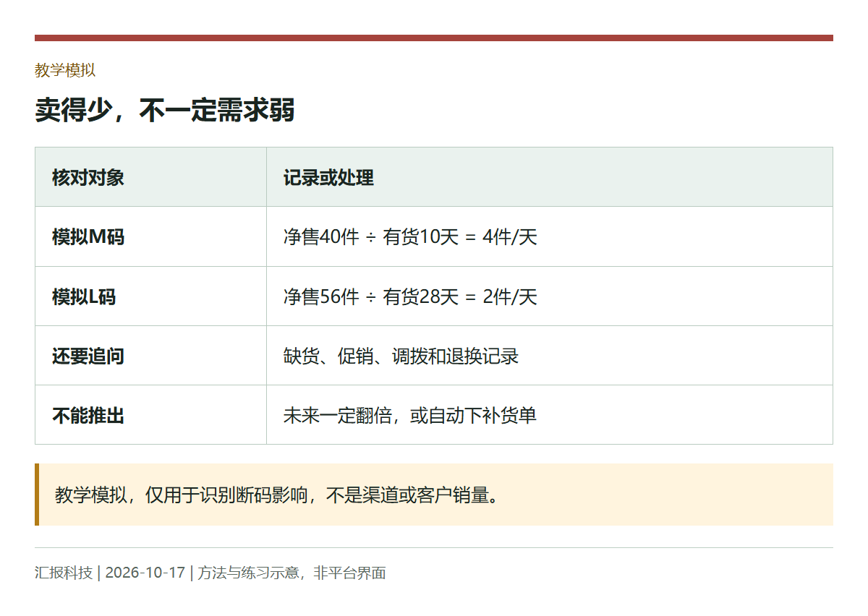Image resolution: width=868 pixels, height=616 pixels.
Task: Click the cell 净售56件 ÷ 有货28天 = 2件/天
Action: click(550, 296)
